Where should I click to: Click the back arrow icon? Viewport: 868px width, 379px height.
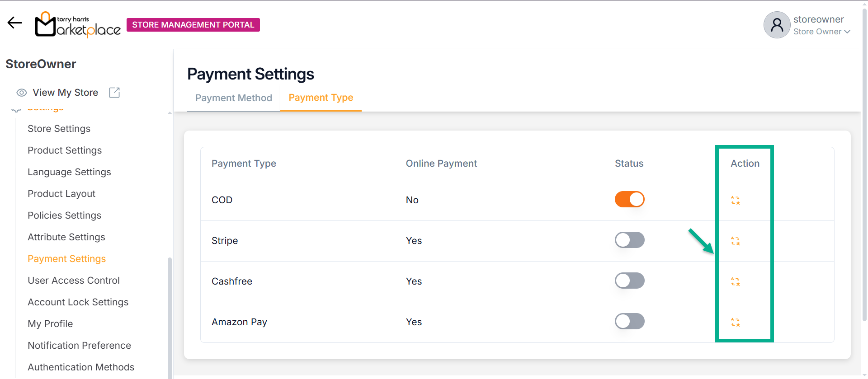14,23
